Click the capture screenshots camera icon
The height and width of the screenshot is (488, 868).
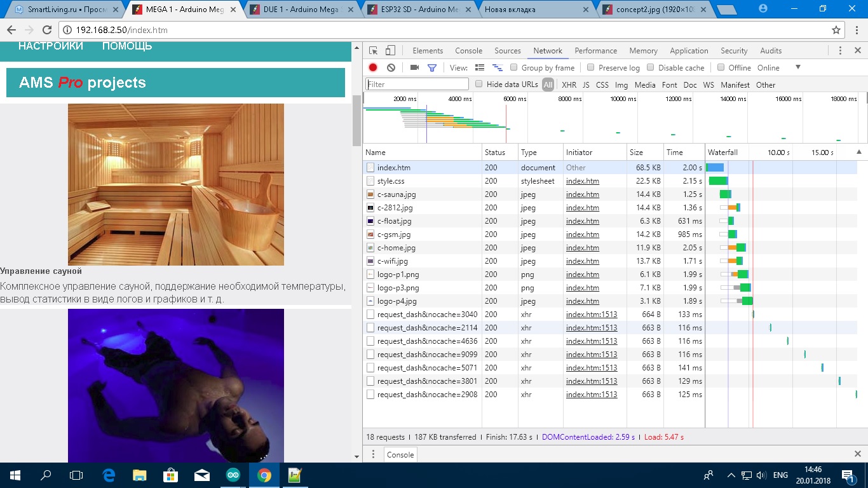coord(414,68)
